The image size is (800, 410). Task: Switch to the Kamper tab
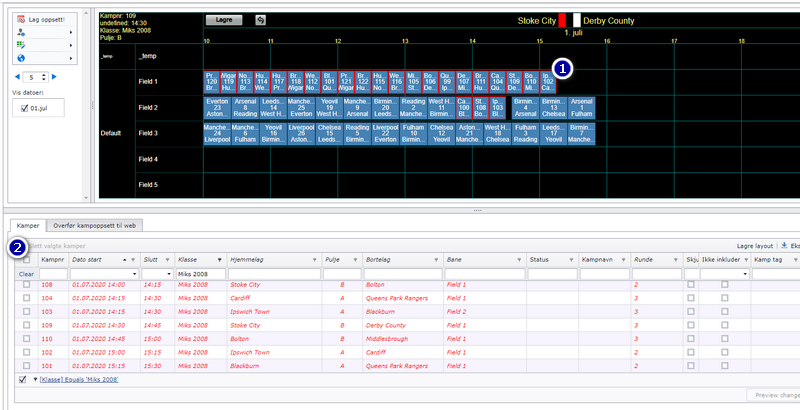pyautogui.click(x=28, y=225)
